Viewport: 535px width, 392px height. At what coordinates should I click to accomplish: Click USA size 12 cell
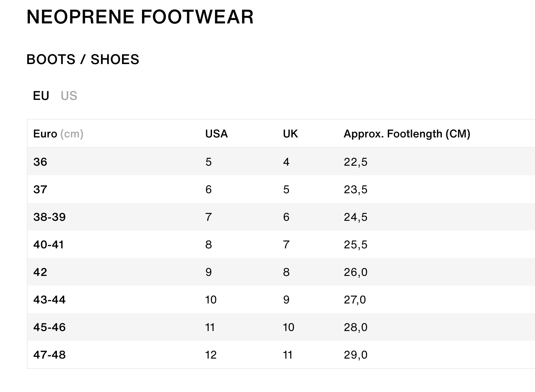click(211, 355)
